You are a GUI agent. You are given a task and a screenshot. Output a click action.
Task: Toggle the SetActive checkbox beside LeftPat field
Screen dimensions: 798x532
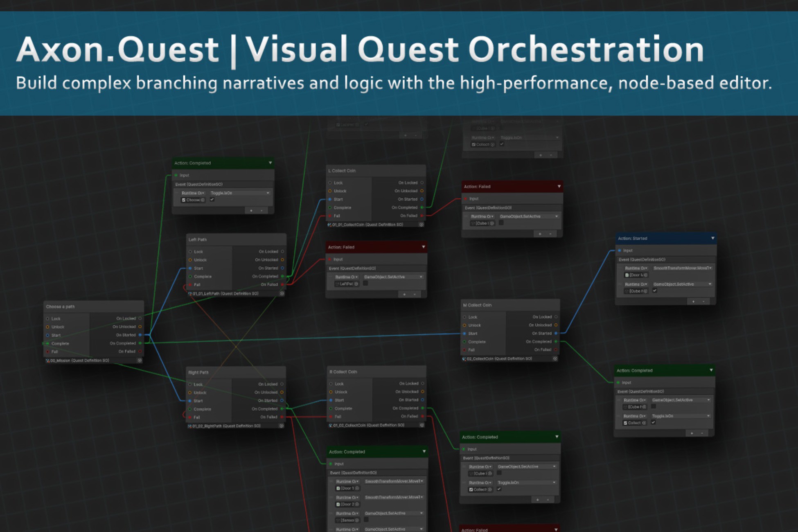365,284
